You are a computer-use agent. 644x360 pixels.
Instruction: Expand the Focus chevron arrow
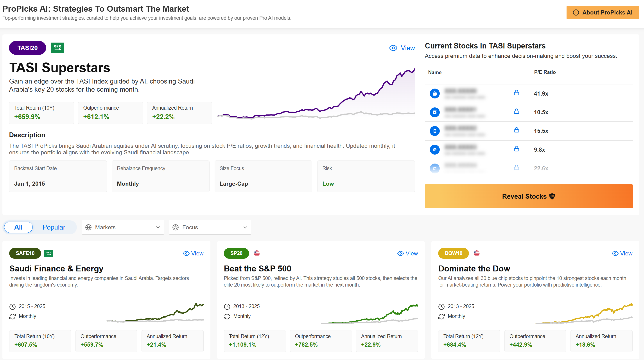coord(245,227)
